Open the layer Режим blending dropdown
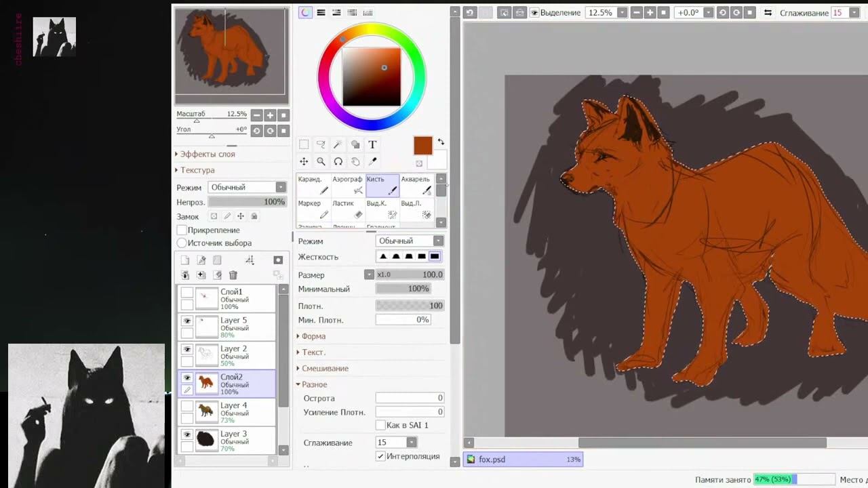Viewport: 868px width, 488px height. [247, 187]
